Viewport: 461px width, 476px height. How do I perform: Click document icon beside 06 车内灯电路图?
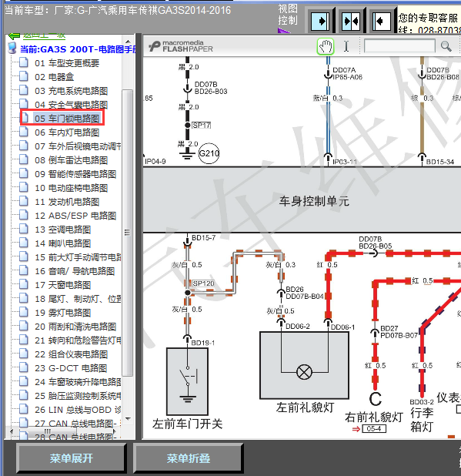(24, 132)
